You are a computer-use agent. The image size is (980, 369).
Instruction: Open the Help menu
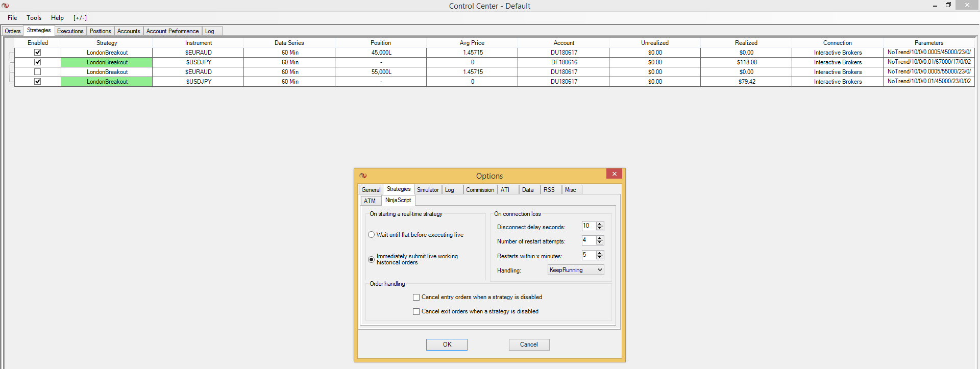click(57, 18)
